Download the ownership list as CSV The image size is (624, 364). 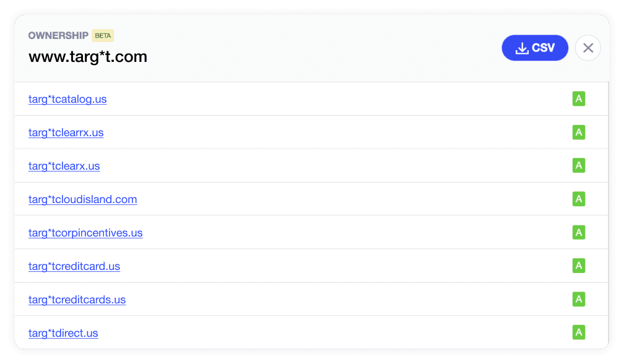pyautogui.click(x=534, y=48)
